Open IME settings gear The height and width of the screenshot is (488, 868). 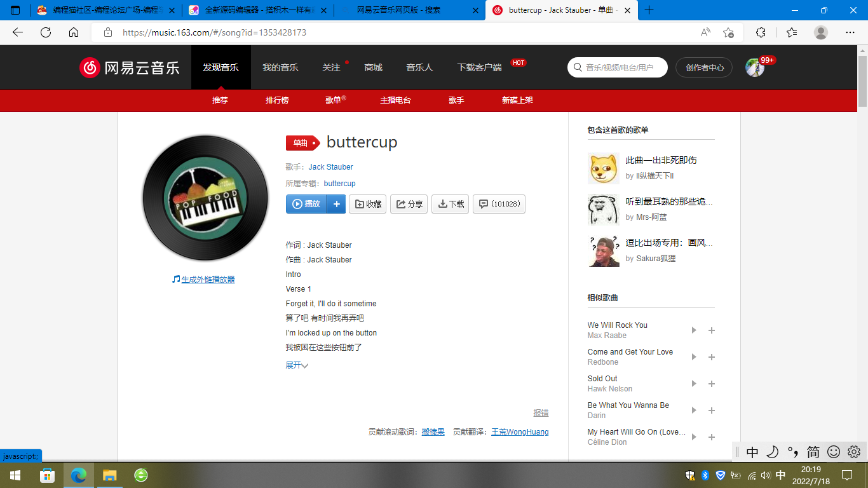point(854,452)
